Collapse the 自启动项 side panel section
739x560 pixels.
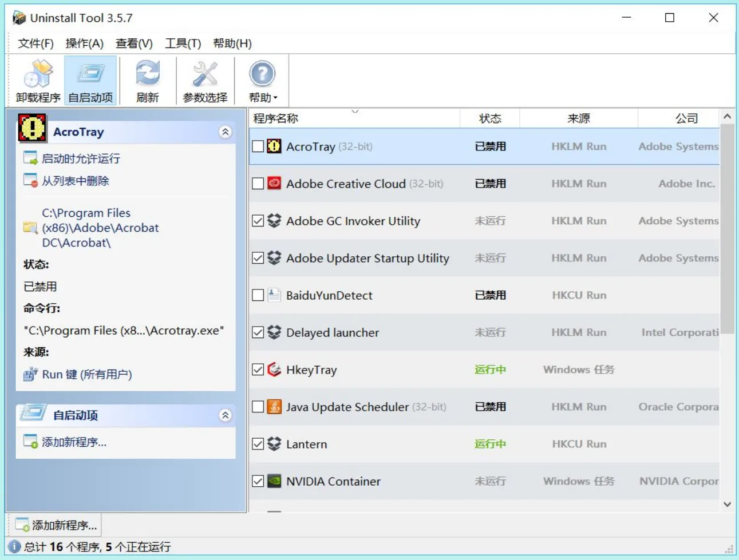click(226, 415)
